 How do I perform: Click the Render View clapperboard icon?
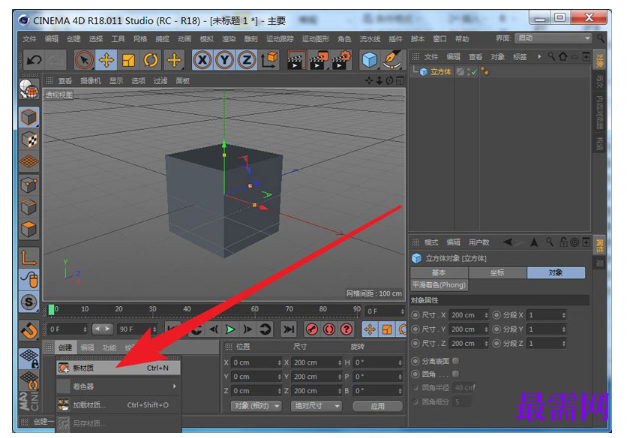coord(296,60)
